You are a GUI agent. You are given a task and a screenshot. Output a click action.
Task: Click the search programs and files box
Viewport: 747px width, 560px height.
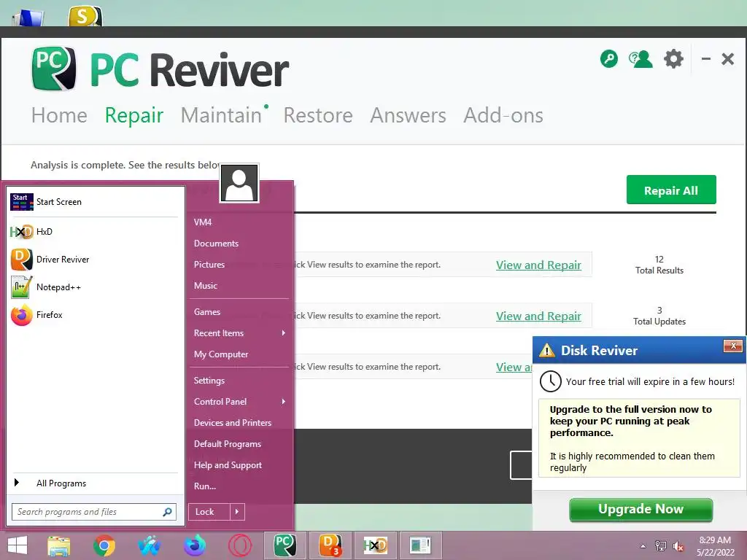[x=94, y=512]
